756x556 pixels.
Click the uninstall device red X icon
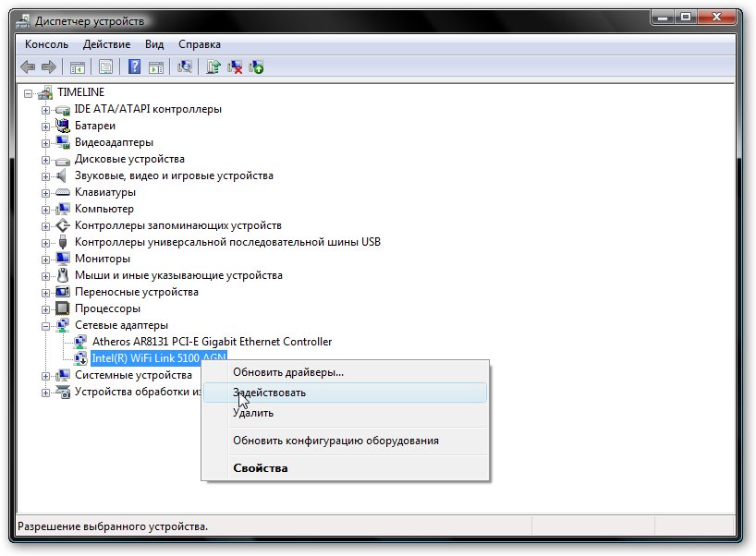(x=235, y=66)
